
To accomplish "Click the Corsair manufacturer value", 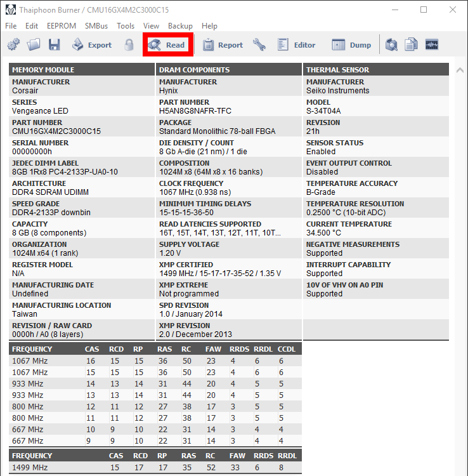I will tap(25, 91).
